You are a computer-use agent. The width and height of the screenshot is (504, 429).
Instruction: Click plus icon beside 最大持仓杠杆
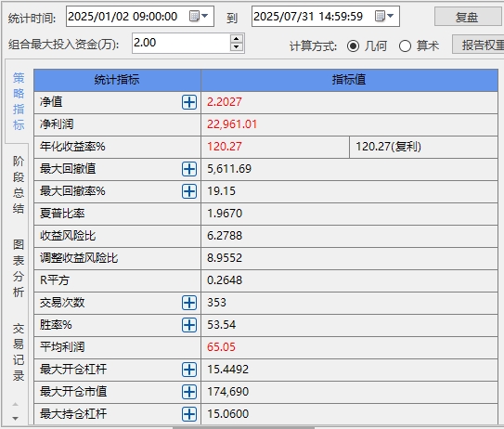coord(189,414)
